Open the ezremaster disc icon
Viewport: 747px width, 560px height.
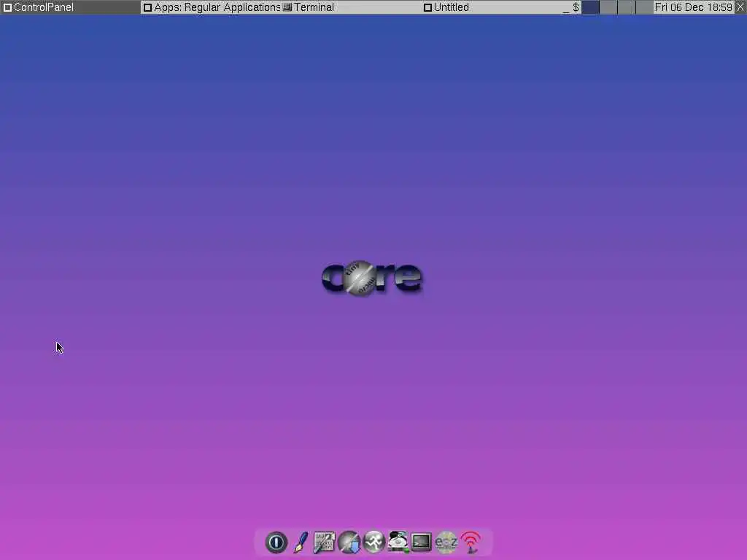click(x=446, y=542)
